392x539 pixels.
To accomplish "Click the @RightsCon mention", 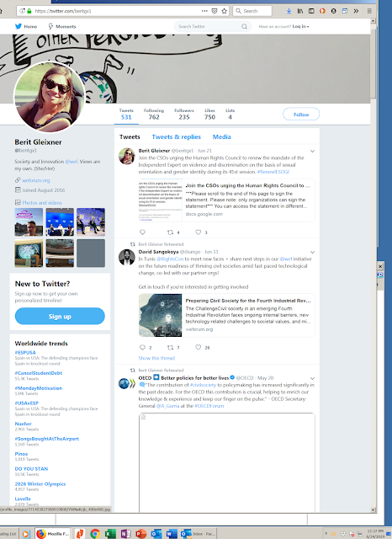I will pyautogui.click(x=170, y=259).
